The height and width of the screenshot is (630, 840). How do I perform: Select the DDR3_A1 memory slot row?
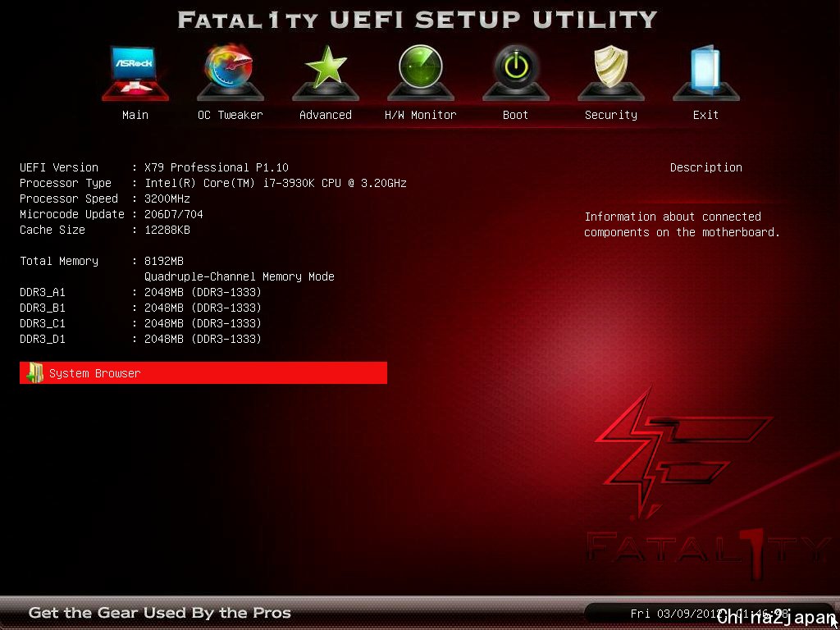point(140,292)
